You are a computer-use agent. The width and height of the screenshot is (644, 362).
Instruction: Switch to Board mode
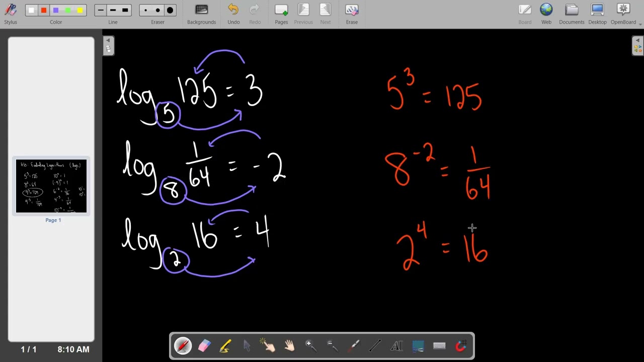point(525,14)
